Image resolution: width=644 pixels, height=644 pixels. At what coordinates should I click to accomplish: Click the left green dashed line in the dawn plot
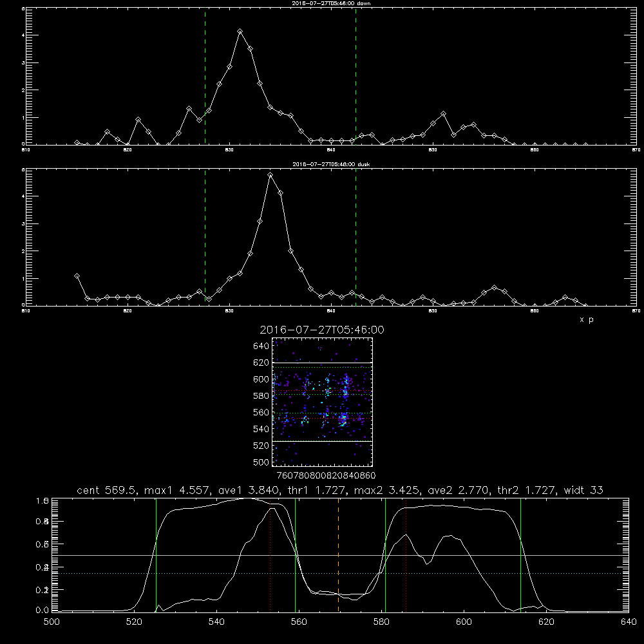(x=205, y=77)
